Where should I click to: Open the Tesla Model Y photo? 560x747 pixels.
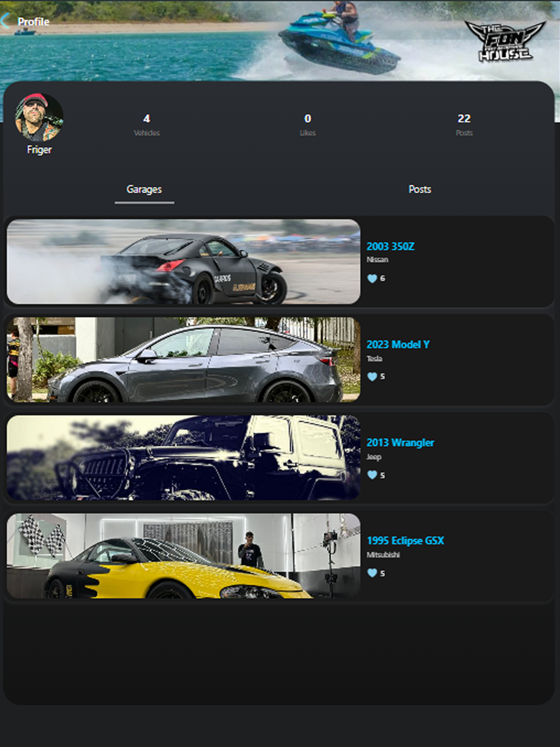coord(183,359)
